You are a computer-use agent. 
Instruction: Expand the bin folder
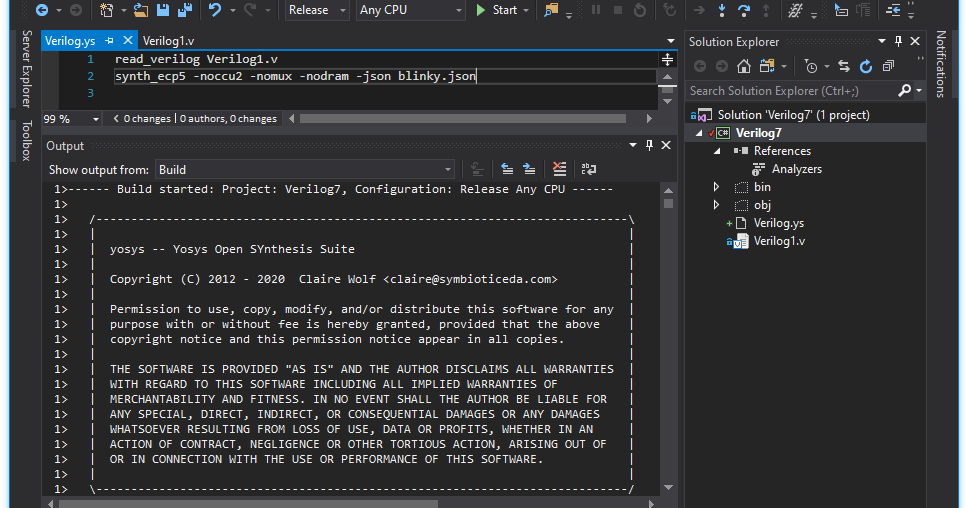click(716, 187)
